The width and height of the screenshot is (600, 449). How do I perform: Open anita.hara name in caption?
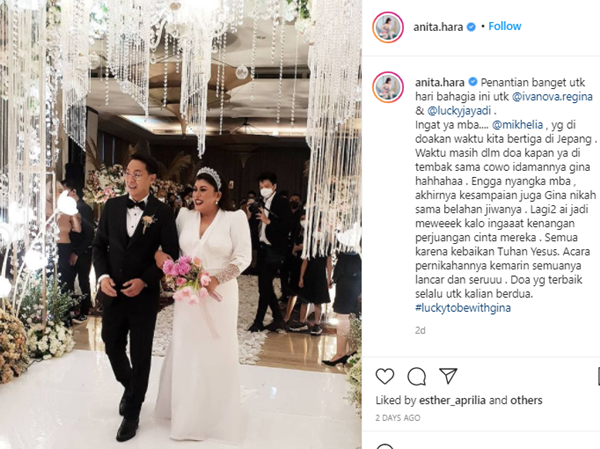point(440,82)
